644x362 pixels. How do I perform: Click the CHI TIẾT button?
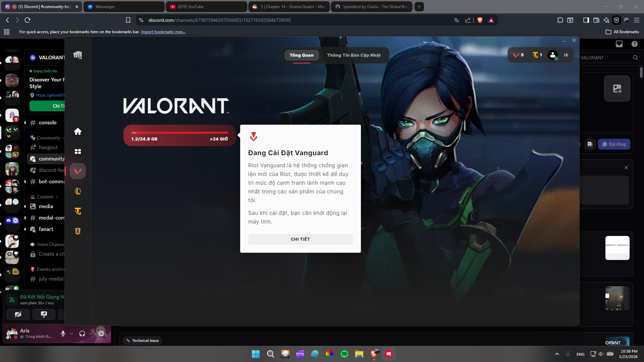tap(300, 239)
